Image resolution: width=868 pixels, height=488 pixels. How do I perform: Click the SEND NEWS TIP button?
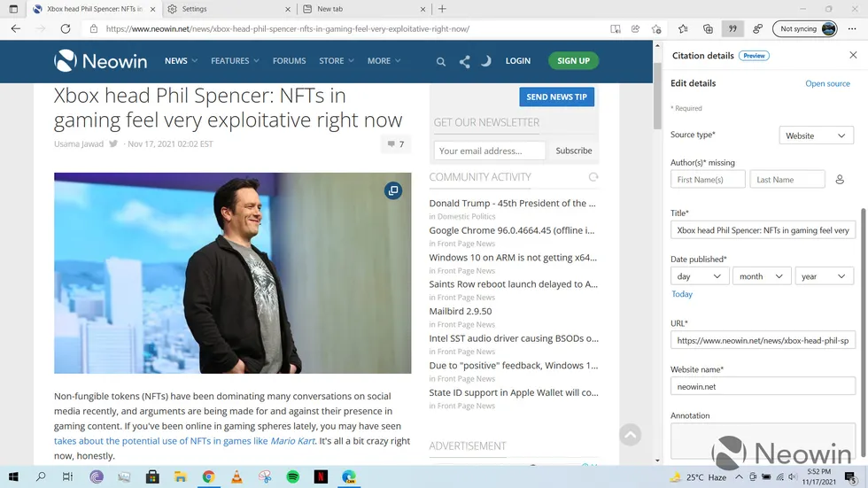click(x=556, y=97)
